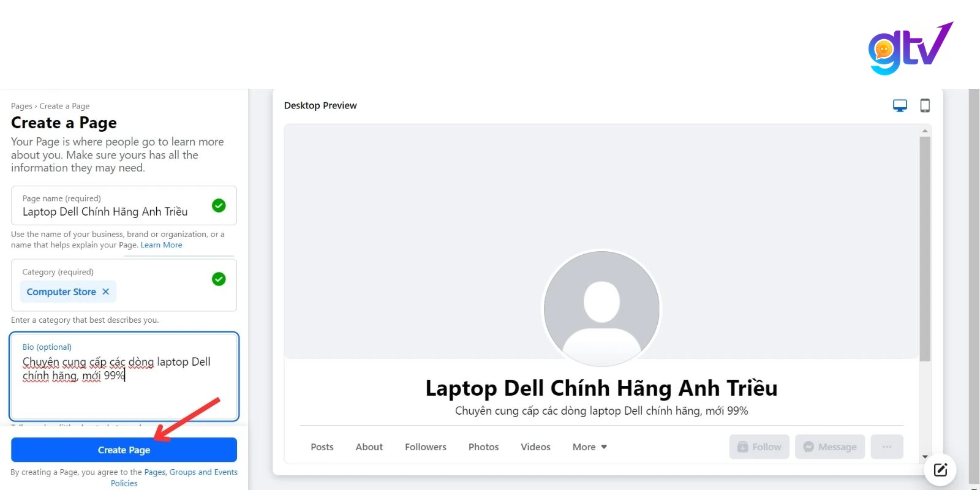This screenshot has height=490, width=980.
Task: Click the Message button in preview
Action: (x=830, y=447)
